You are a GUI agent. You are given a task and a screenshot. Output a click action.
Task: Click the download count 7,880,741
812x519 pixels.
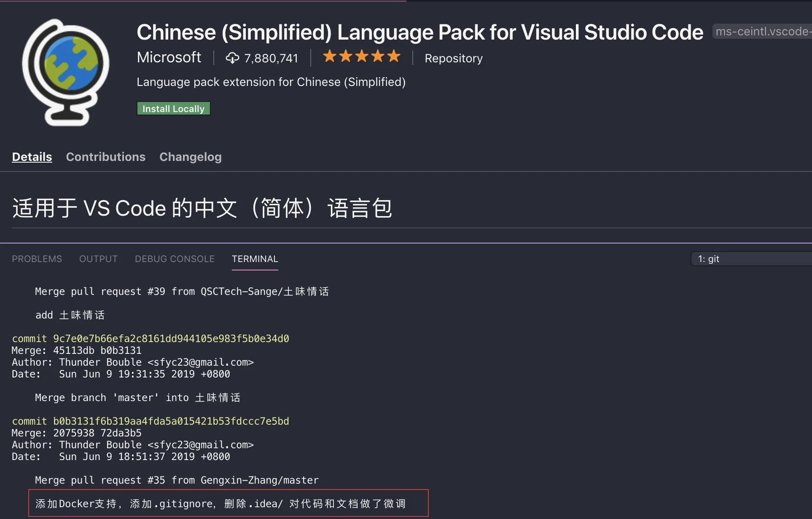pos(271,58)
